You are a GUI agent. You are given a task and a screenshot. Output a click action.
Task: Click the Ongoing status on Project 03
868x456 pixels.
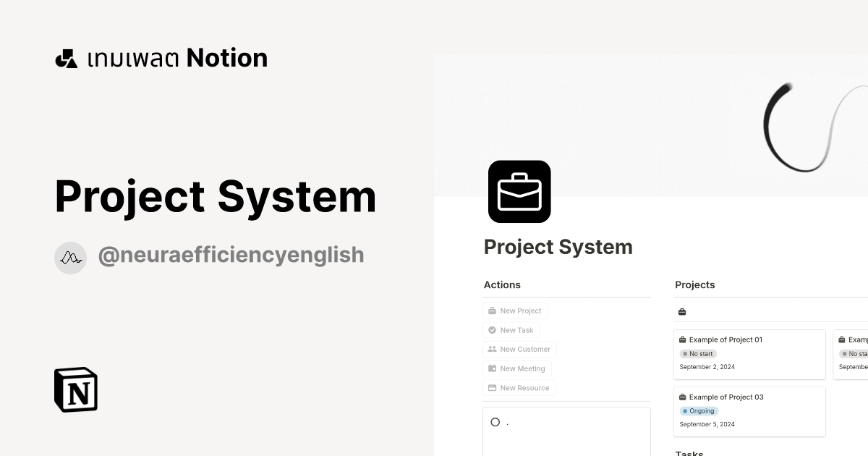tap(699, 411)
